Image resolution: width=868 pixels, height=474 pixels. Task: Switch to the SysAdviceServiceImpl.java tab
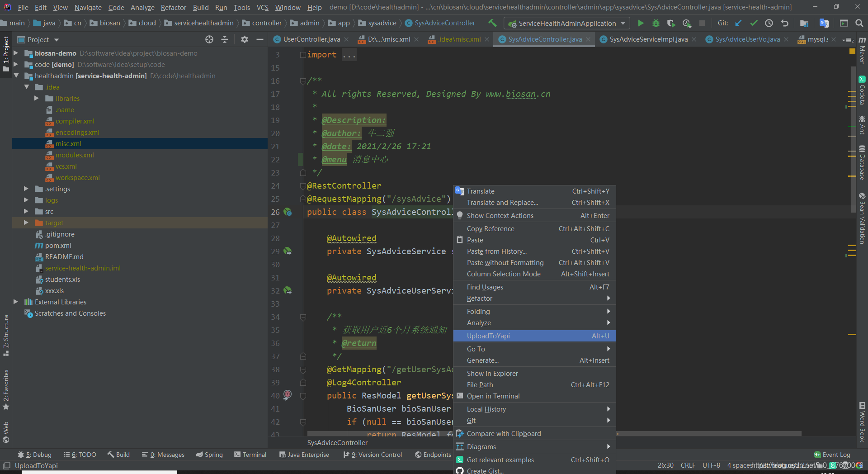pos(648,39)
